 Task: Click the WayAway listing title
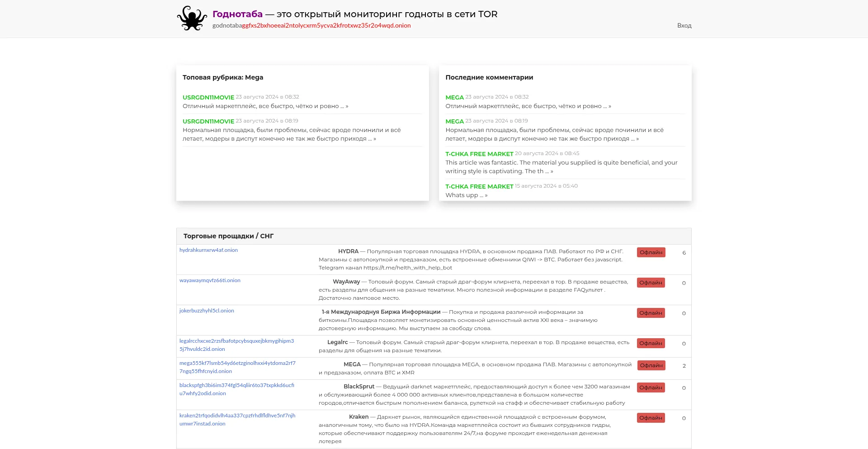[346, 282]
